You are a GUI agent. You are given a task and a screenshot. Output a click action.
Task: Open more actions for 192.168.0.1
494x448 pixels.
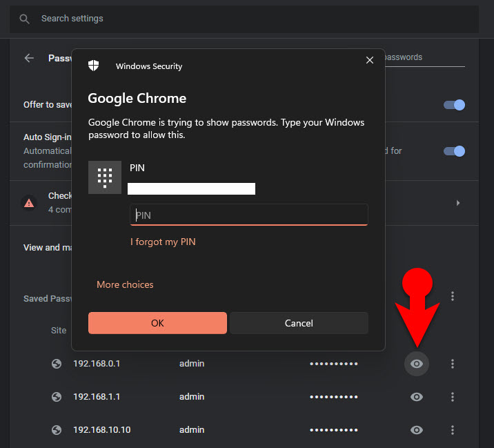pos(453,364)
